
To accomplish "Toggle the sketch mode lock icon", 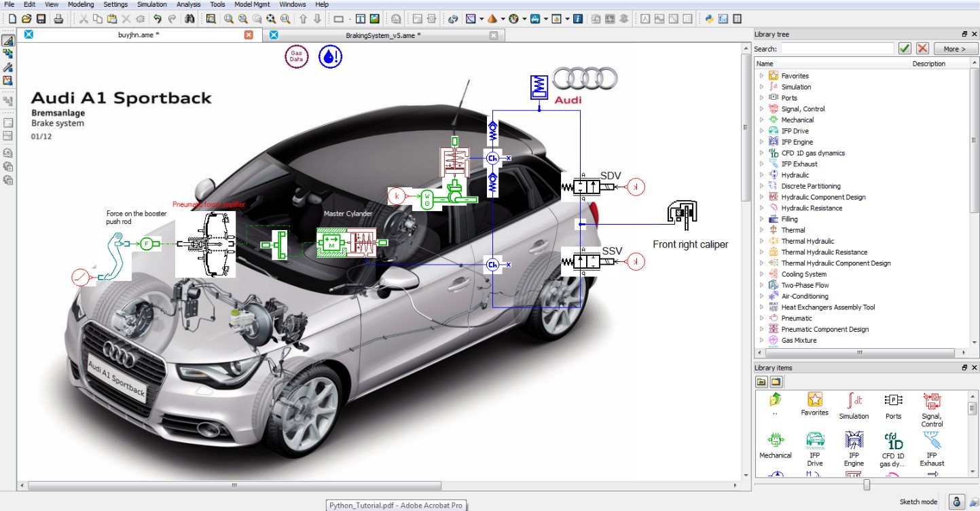I will pyautogui.click(x=956, y=501).
